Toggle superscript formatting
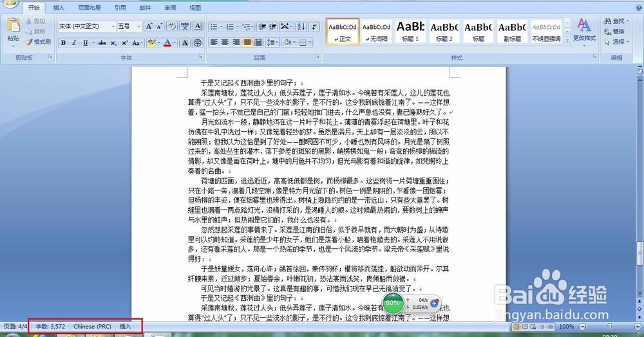The width and height of the screenshot is (644, 337). pyautogui.click(x=124, y=42)
